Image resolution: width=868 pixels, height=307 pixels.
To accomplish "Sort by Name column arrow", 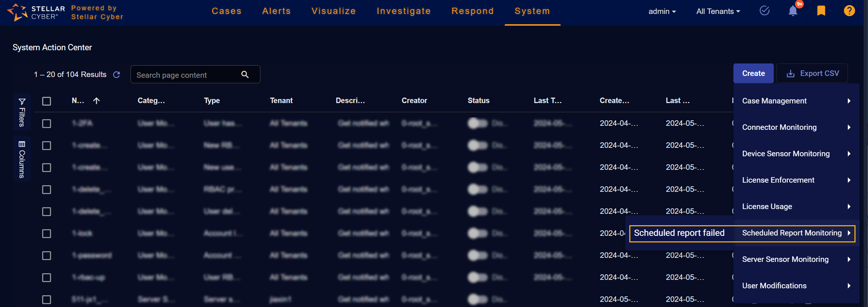I will pyautogui.click(x=96, y=101).
